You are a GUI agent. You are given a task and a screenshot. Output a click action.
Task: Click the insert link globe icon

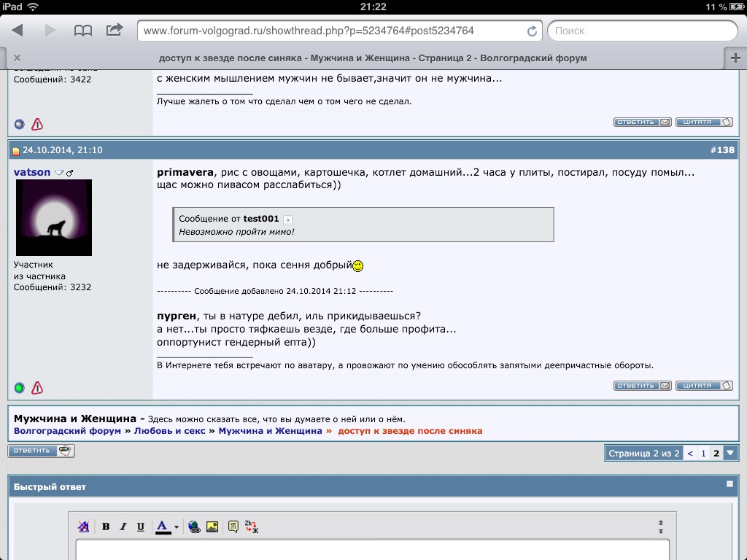(x=194, y=526)
